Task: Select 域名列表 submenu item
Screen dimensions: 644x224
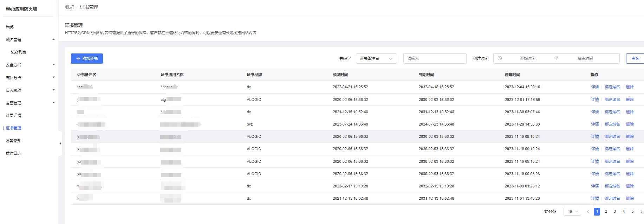Action: coord(19,52)
